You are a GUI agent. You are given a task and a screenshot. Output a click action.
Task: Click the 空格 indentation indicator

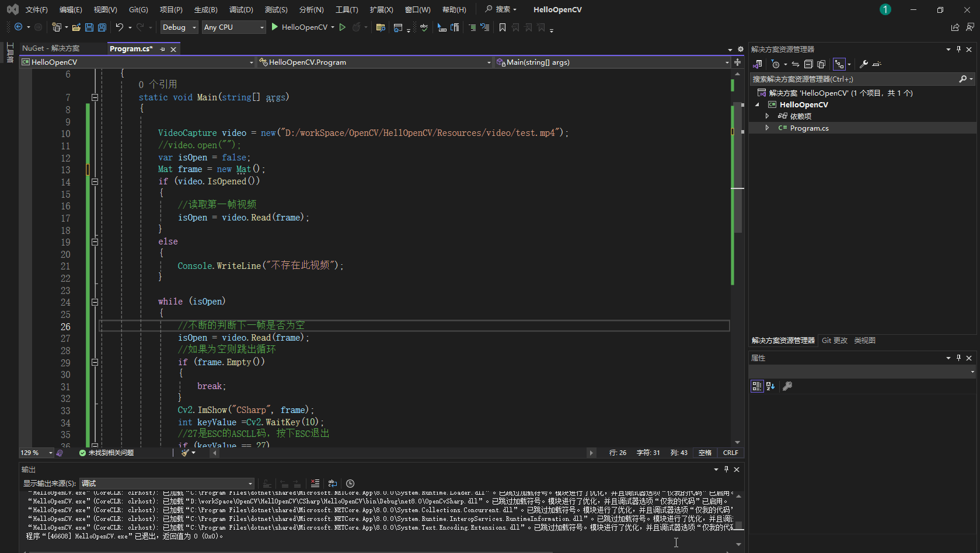[x=705, y=453]
